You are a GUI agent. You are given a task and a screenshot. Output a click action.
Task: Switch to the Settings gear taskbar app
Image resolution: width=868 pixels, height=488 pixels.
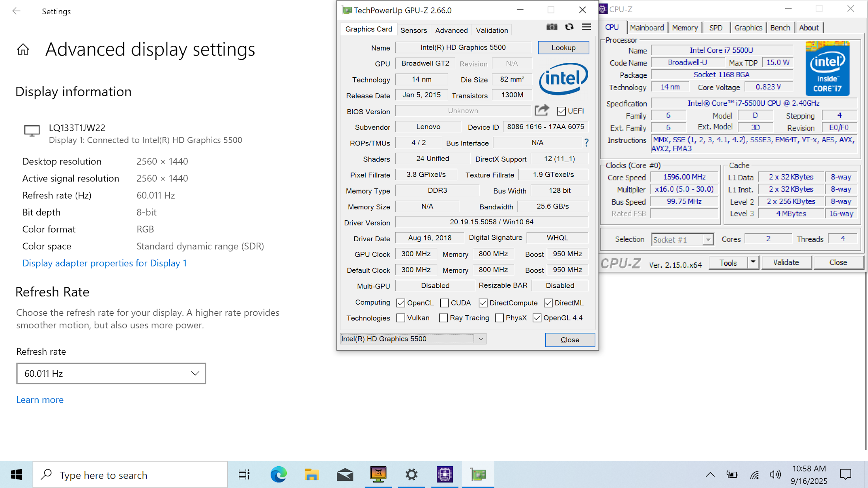click(x=412, y=475)
